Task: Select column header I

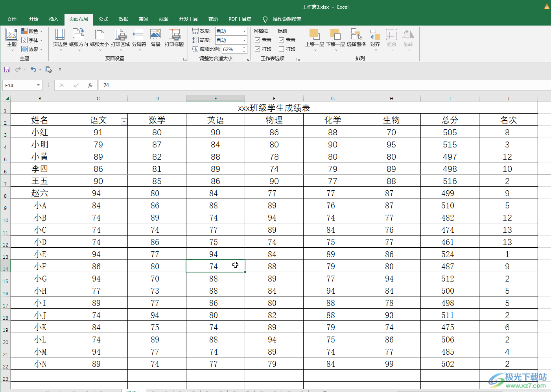Action: click(450, 98)
